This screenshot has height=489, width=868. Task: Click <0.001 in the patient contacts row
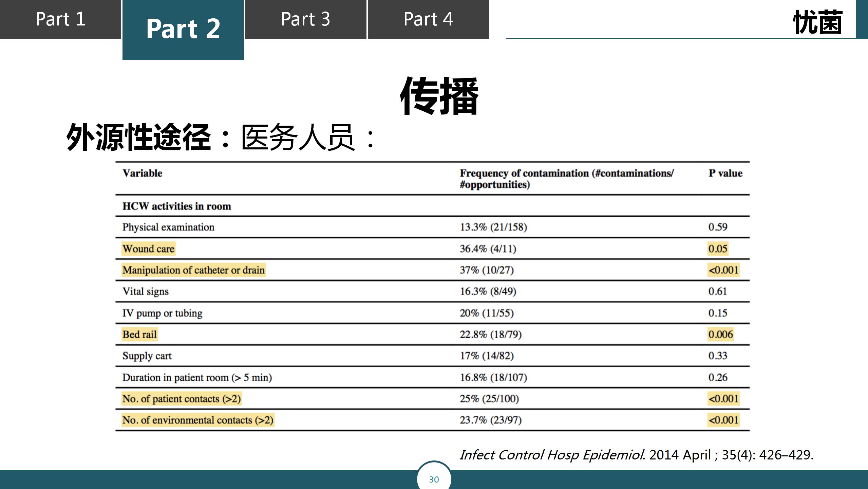coord(723,399)
